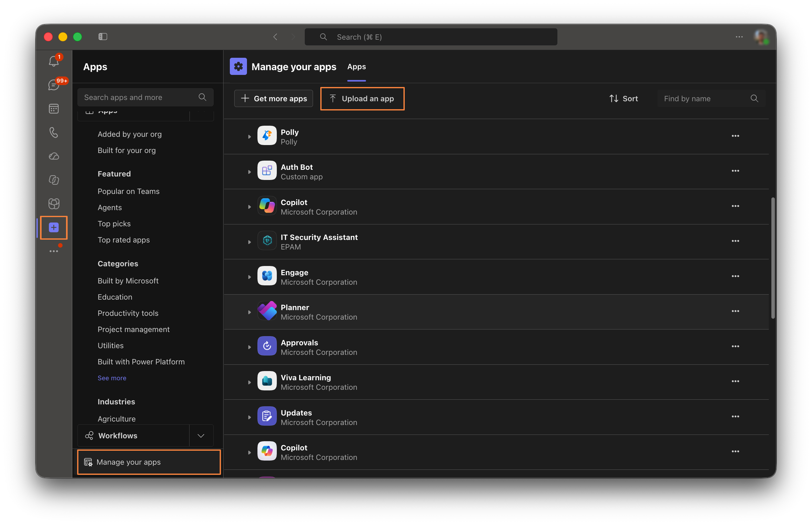Open Chat in the left rail

click(x=54, y=85)
